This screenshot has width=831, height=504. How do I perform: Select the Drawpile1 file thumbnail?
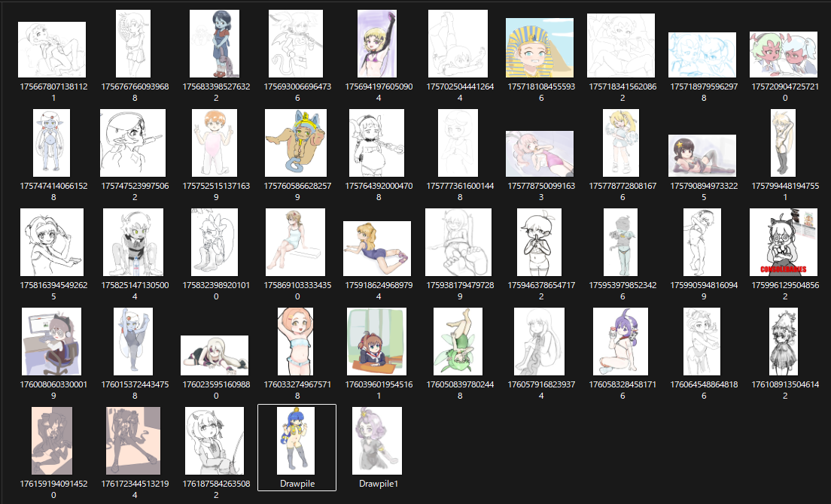coord(377,441)
